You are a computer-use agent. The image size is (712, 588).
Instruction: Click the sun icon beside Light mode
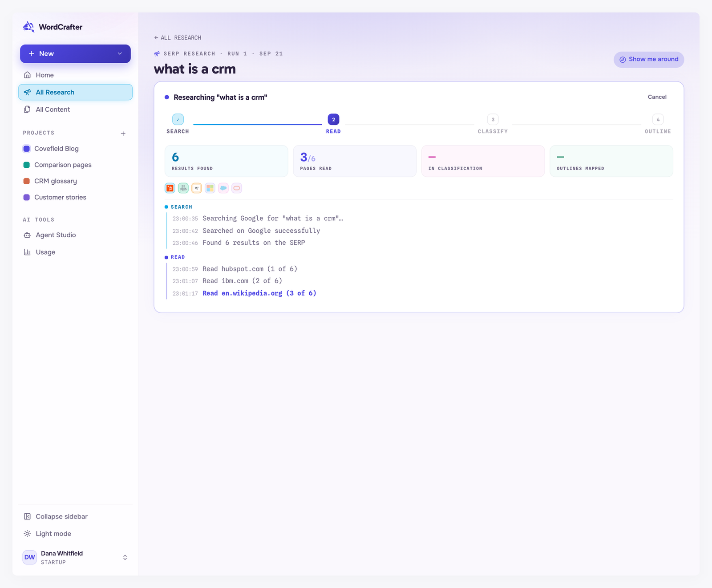coord(27,534)
